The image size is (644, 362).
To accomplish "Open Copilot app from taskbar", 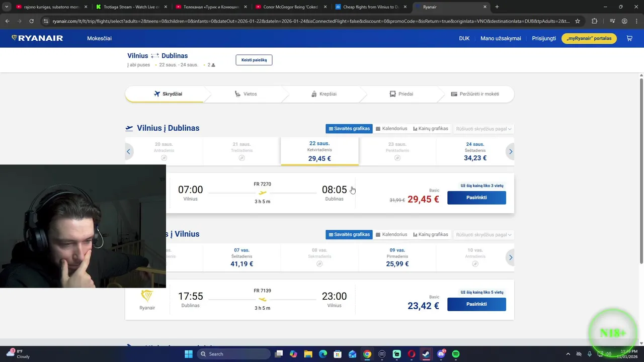I will pyautogui.click(x=293, y=354).
